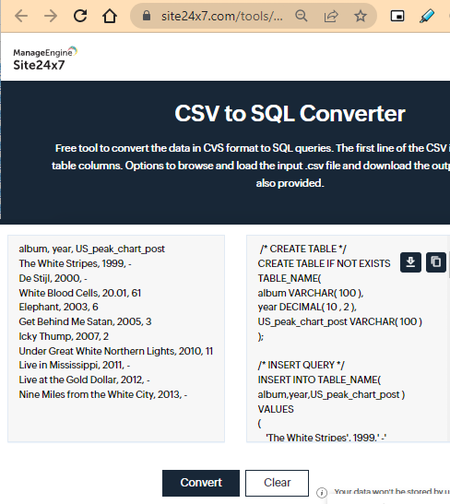Click the row 'The White Stripes, 1999, -'
This screenshot has width=450, height=504.
click(75, 264)
